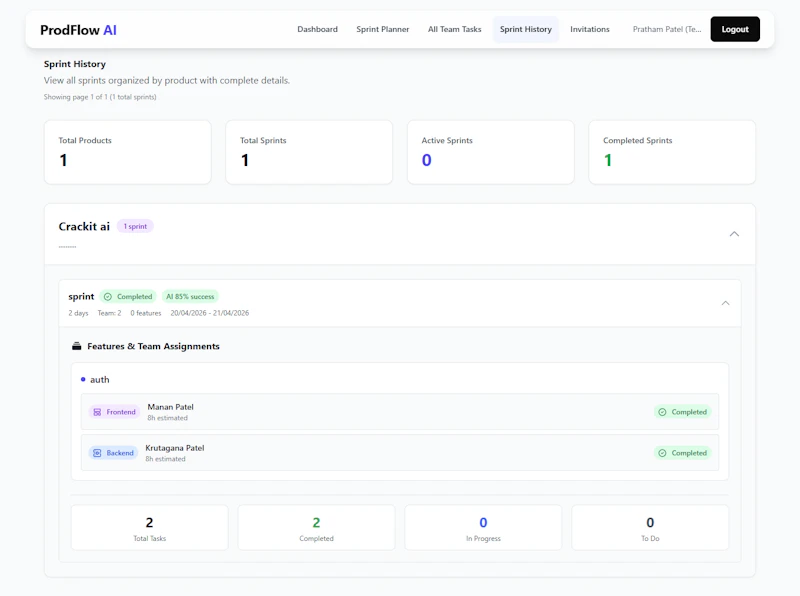800x596 pixels.
Task: Click the checkmark icon in Krutagana Patel's Completed badge
Action: [661, 452]
